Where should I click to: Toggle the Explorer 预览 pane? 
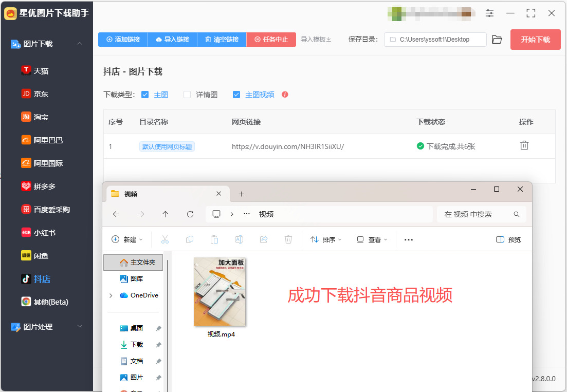pos(508,239)
